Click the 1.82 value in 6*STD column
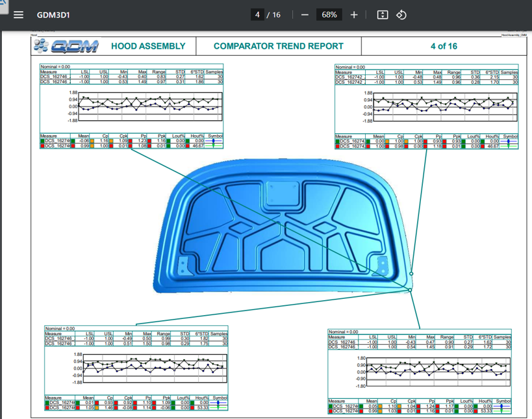The width and height of the screenshot is (532, 419). point(204,339)
